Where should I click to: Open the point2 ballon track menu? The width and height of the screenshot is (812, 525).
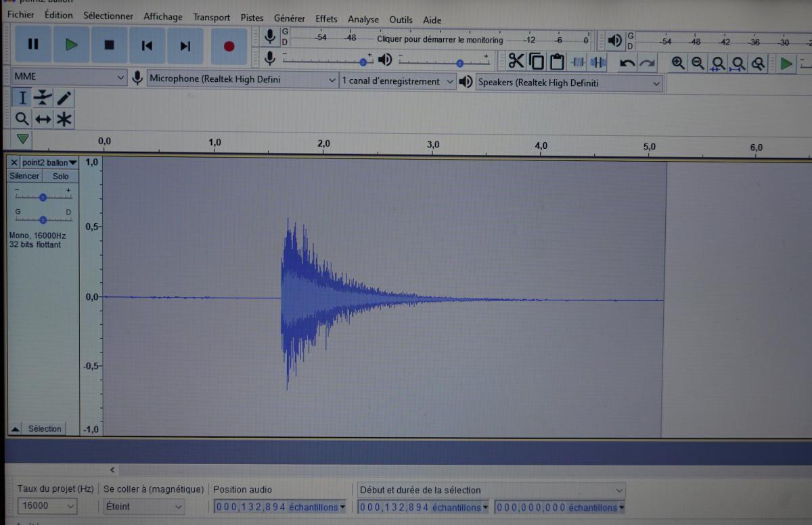pos(49,162)
